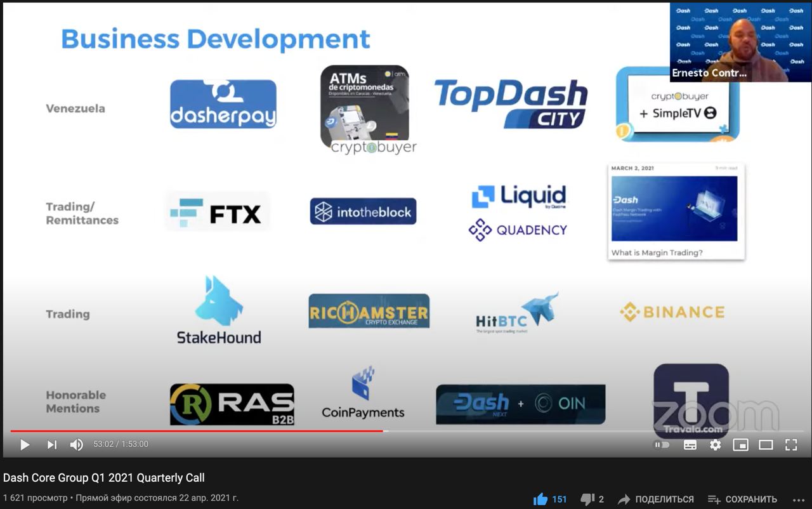Click the Liquid logo on the slide
Image resolution: width=812 pixels, height=509 pixels.
coord(519,197)
